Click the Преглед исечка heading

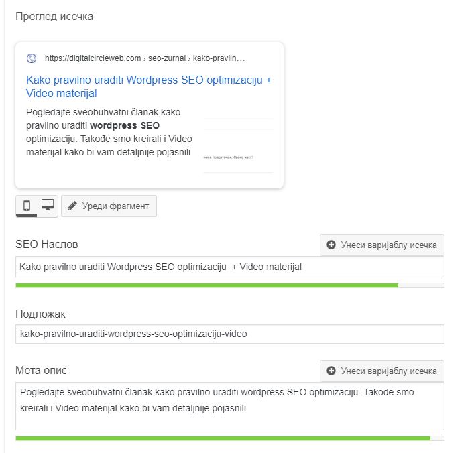pos(54,16)
